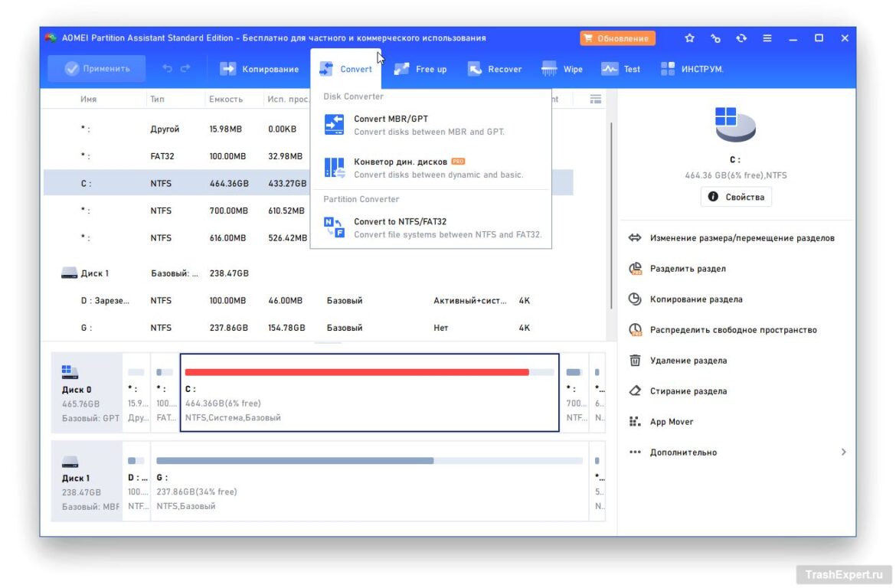The width and height of the screenshot is (896, 588).
Task: Open column settings icon above partition list
Action: tap(596, 98)
